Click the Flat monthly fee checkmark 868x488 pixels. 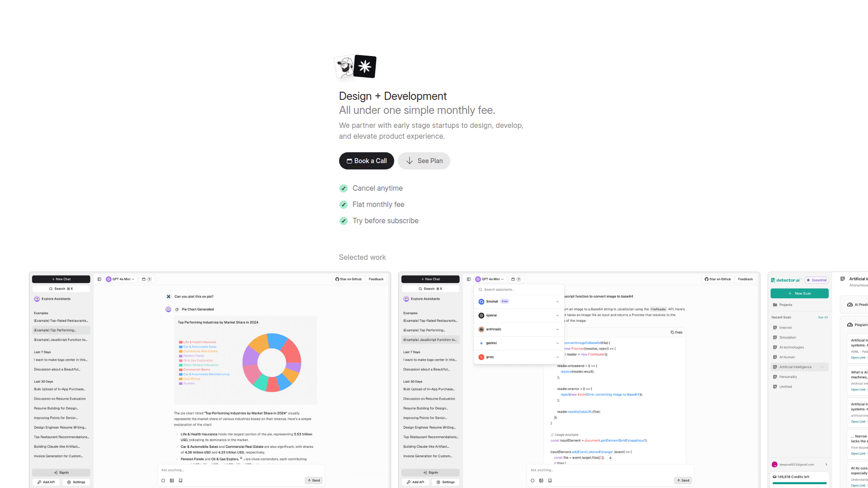coord(344,205)
